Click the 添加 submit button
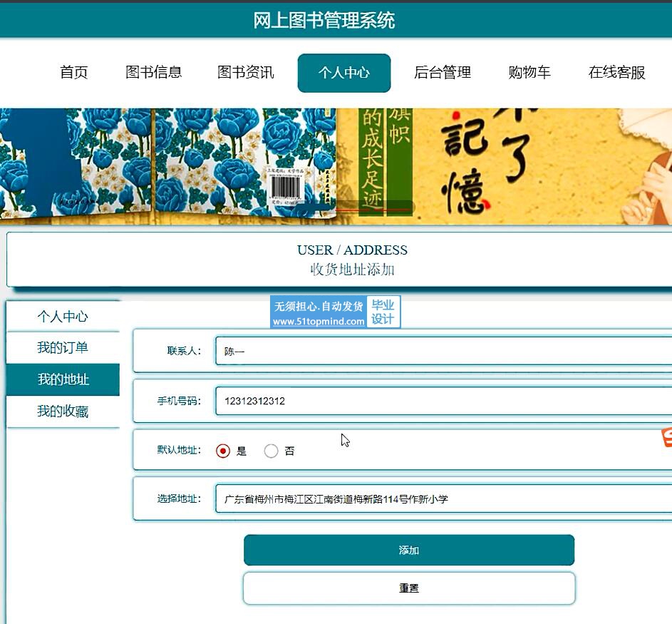 [409, 550]
